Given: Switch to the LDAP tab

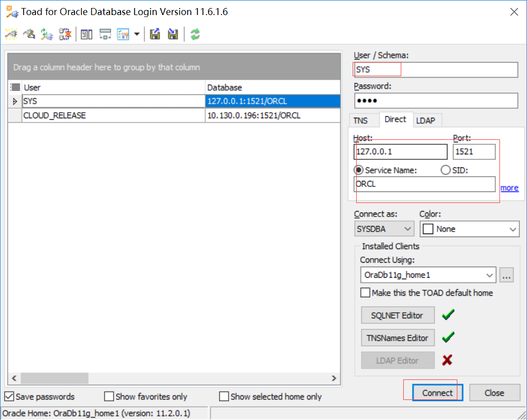Looking at the screenshot, I should tap(425, 121).
